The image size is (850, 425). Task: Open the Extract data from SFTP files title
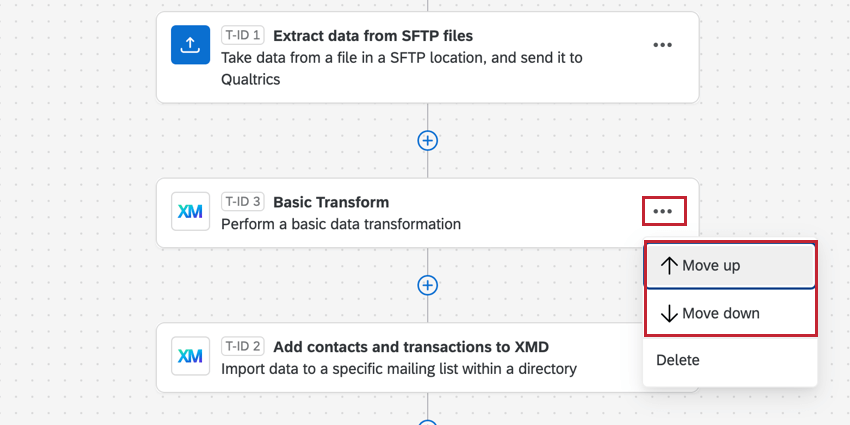pyautogui.click(x=373, y=36)
